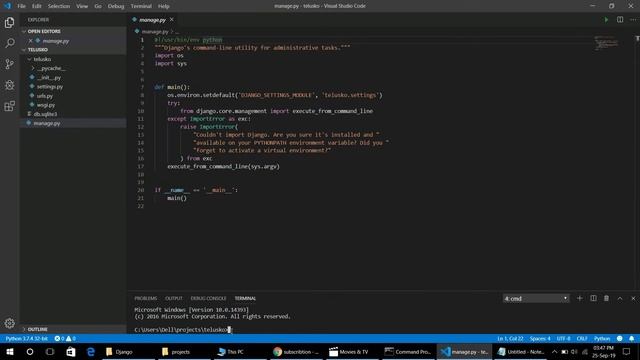This screenshot has width=640, height=360.
Task: Collapse the telusko folder in tree
Action: 73,59
